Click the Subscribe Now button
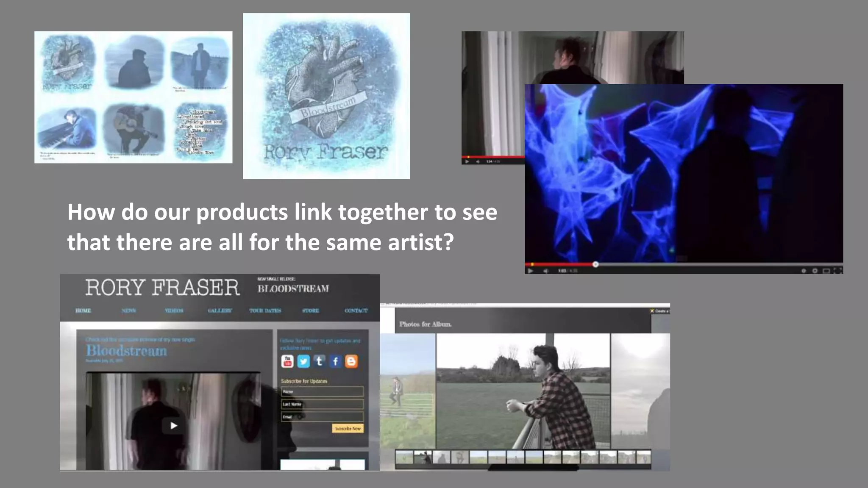Viewport: 868px width, 488px height. (x=348, y=429)
